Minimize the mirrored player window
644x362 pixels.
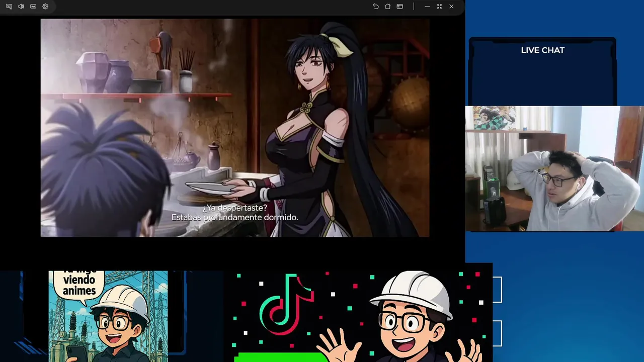[x=427, y=7]
